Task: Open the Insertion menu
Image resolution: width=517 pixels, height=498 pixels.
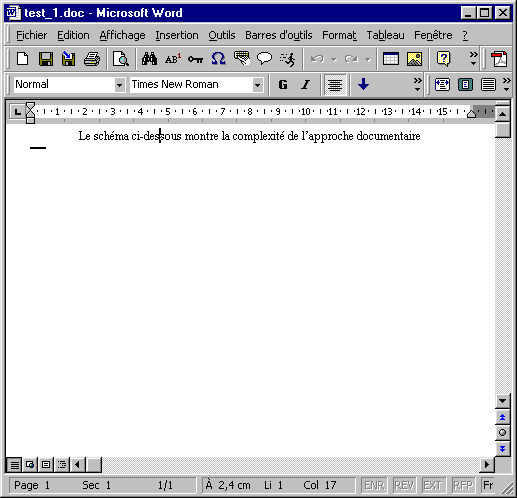Action: click(x=177, y=35)
